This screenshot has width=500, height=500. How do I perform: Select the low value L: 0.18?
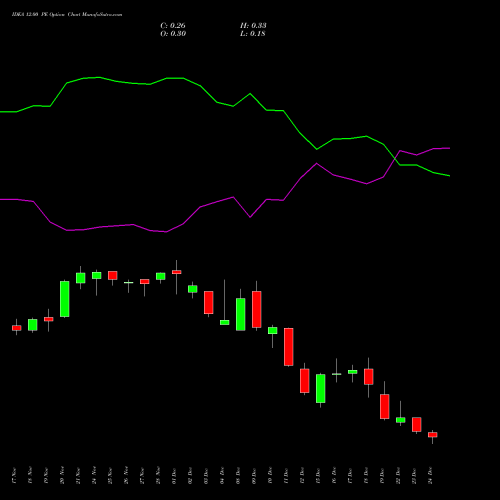tap(253, 34)
